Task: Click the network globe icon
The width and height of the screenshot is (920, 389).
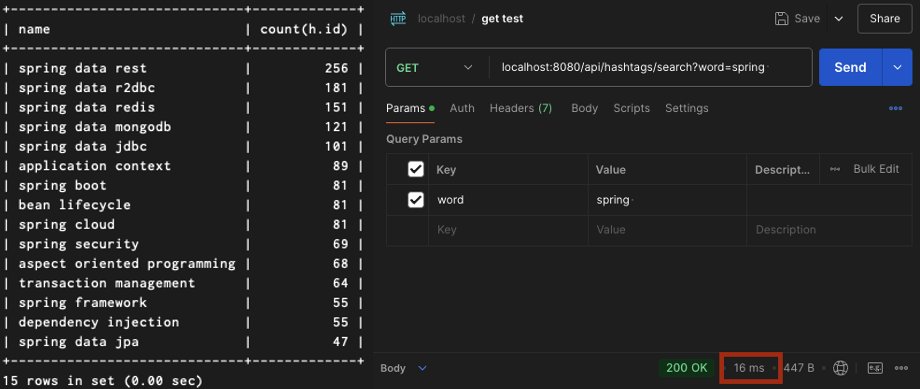Action: pyautogui.click(x=841, y=368)
